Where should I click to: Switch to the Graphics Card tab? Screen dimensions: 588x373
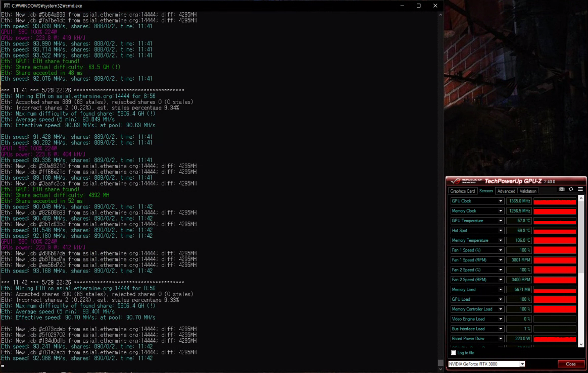pos(463,191)
